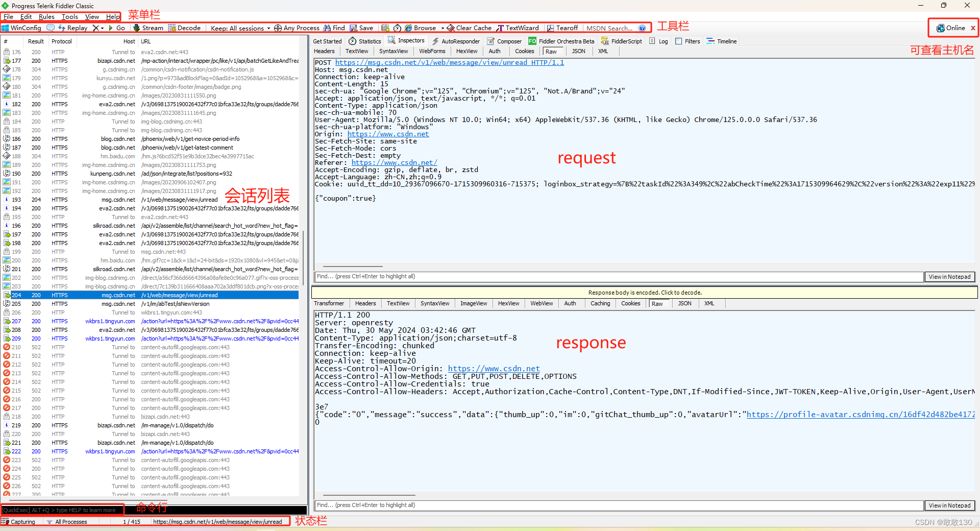Image resolution: width=980 pixels, height=531 pixels.
Task: Open the Composer tab
Action: pos(504,41)
